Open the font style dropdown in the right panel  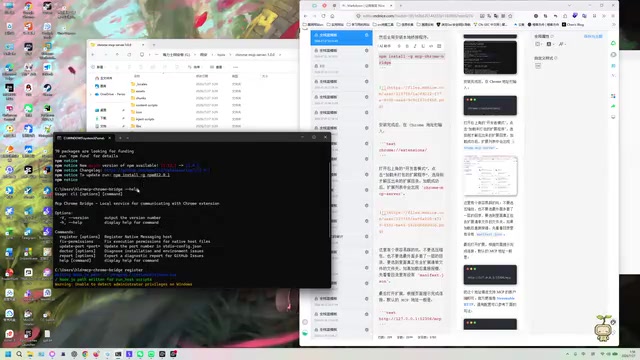(x=562, y=44)
